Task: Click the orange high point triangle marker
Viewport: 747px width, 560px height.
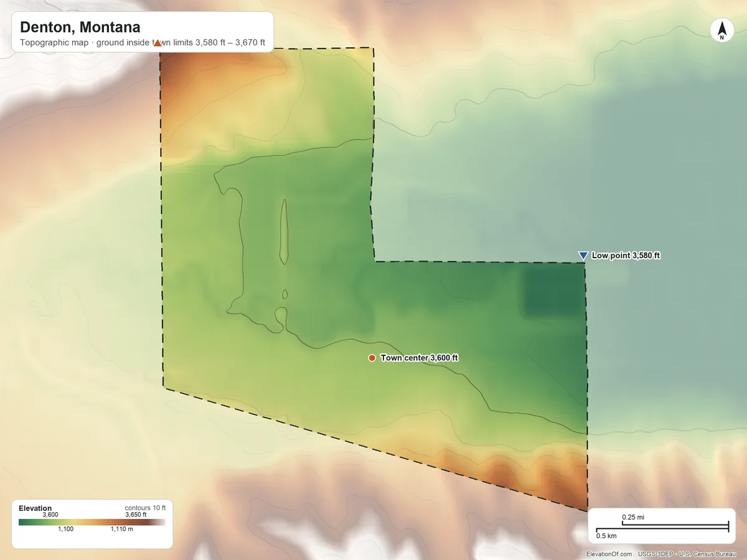Action: [157, 43]
